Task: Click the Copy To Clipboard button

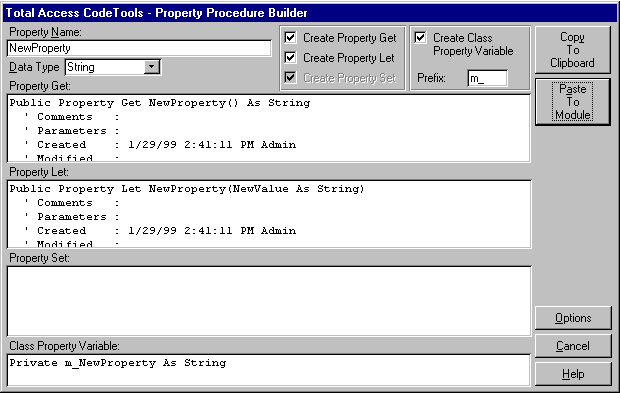Action: coord(573,50)
